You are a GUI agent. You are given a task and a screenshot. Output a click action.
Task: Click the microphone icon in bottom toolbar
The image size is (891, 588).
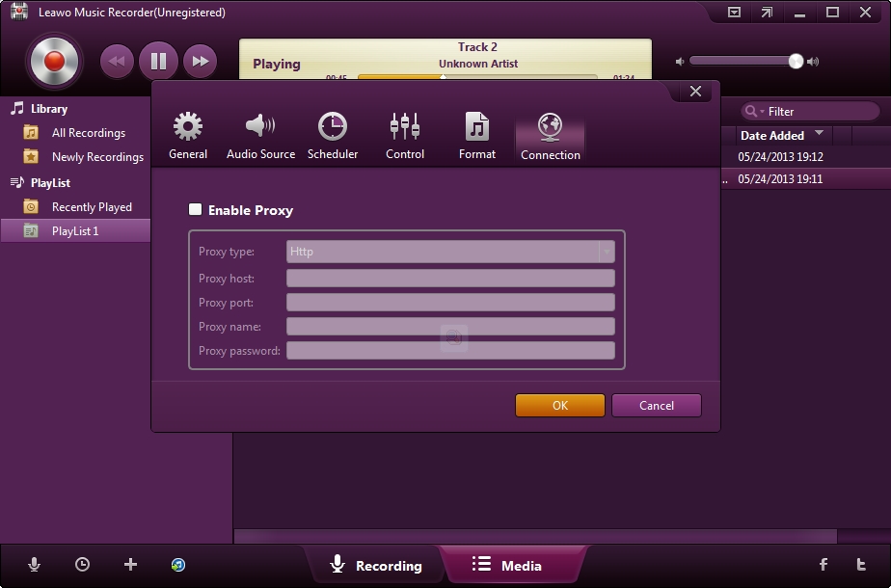(x=34, y=565)
